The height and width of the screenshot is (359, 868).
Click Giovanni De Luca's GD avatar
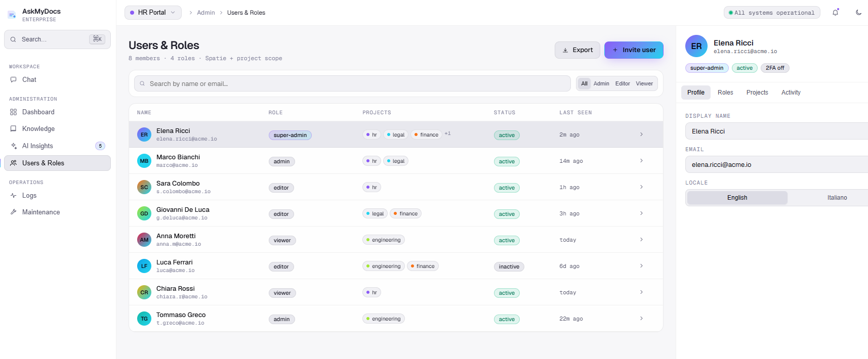144,213
